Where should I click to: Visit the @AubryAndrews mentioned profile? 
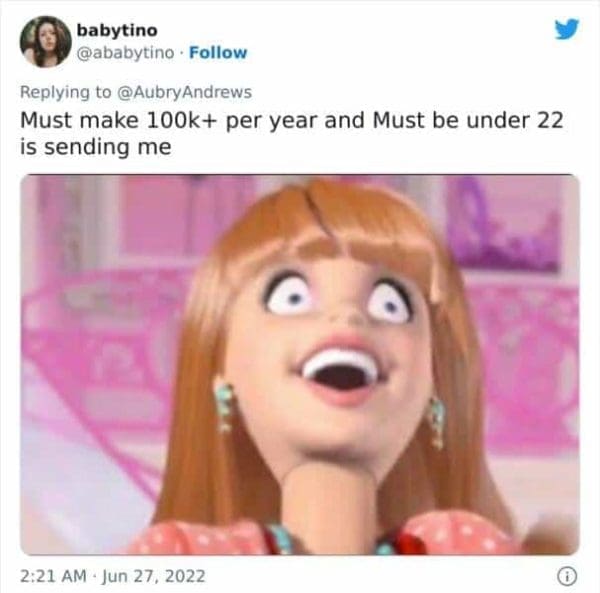184,92
